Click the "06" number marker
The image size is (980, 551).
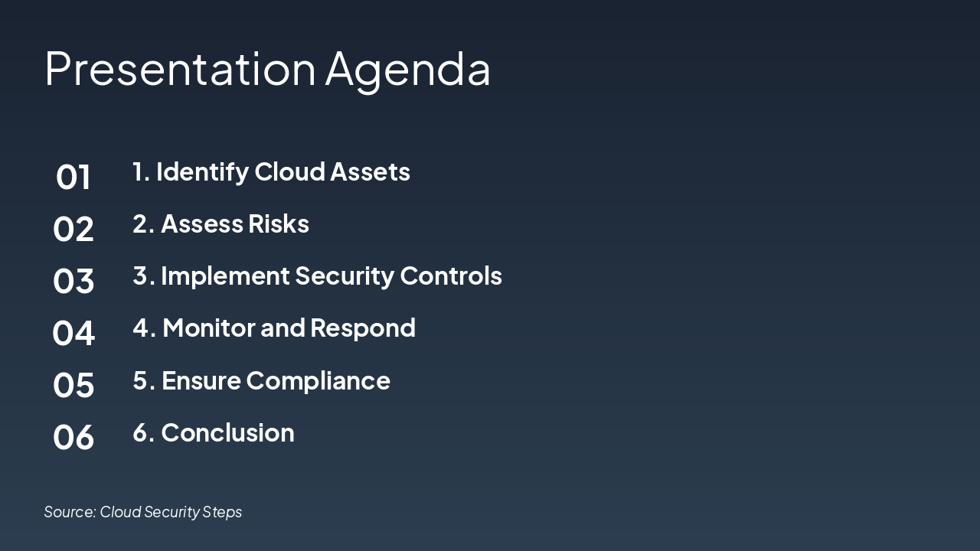73,436
